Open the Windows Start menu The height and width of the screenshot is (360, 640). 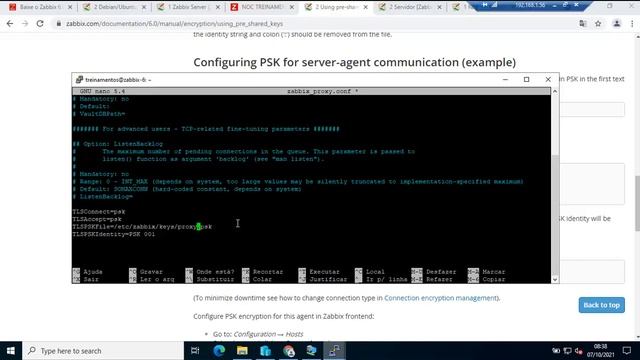point(11,351)
